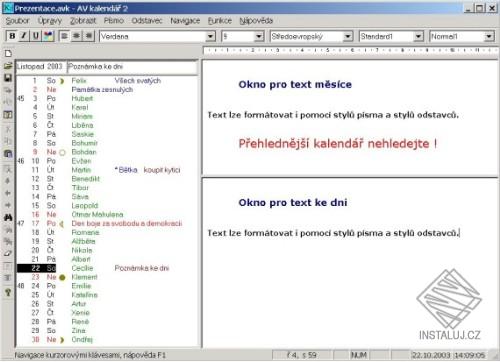
Task: Click 'Všech svatých' on day 1
Action: coord(138,81)
